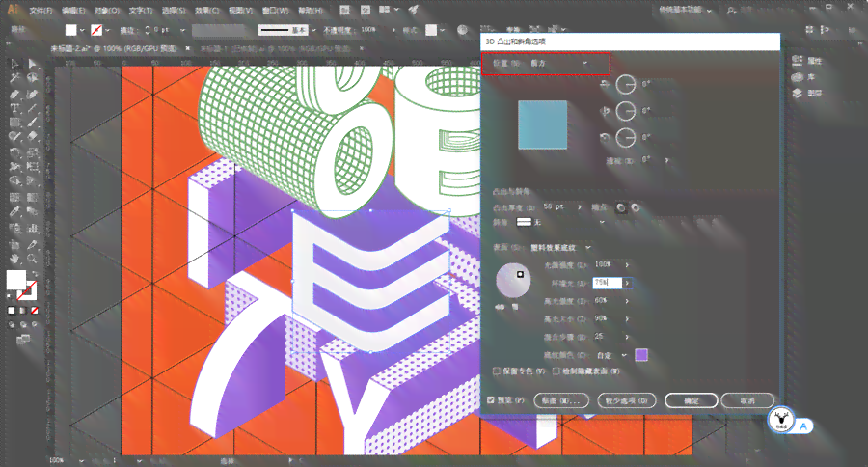
Task: Click the stroke swatch in control bar
Action: click(96, 31)
